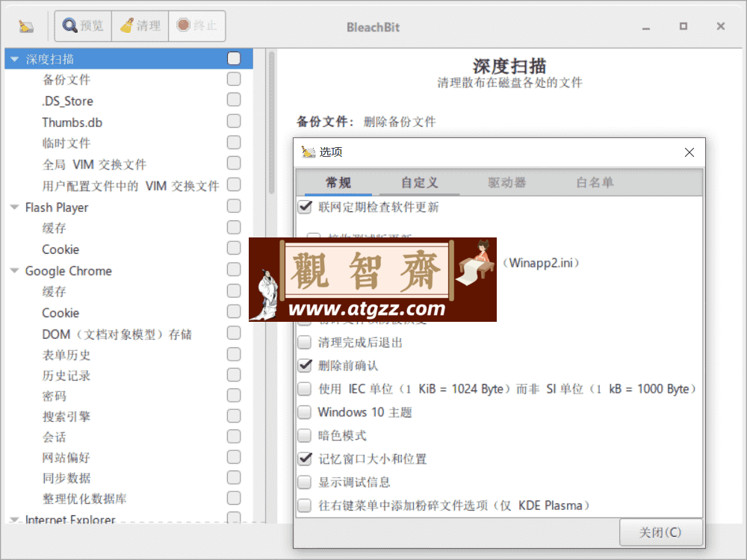Screen dimensions: 747x560
Task: Click the 关闭(C) button
Action: point(661,532)
